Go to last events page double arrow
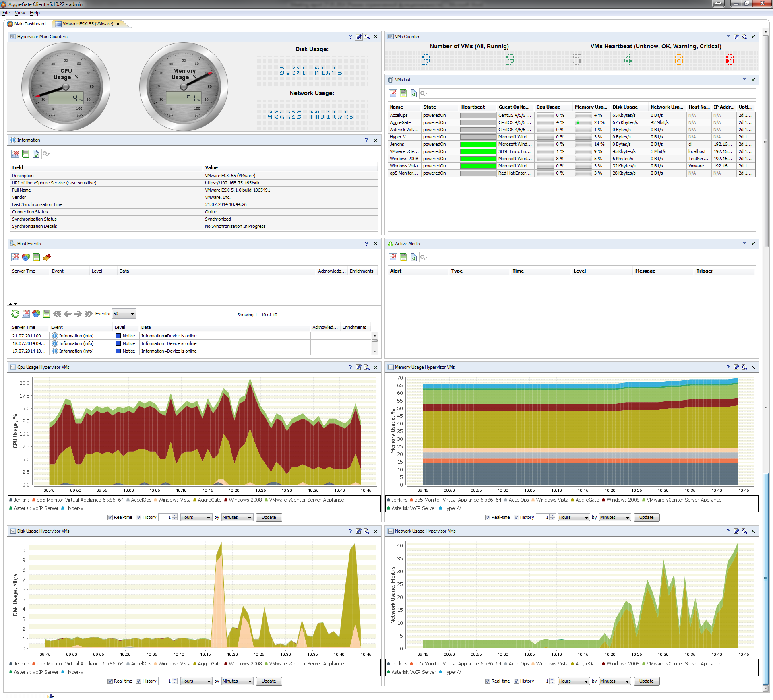 (x=89, y=314)
